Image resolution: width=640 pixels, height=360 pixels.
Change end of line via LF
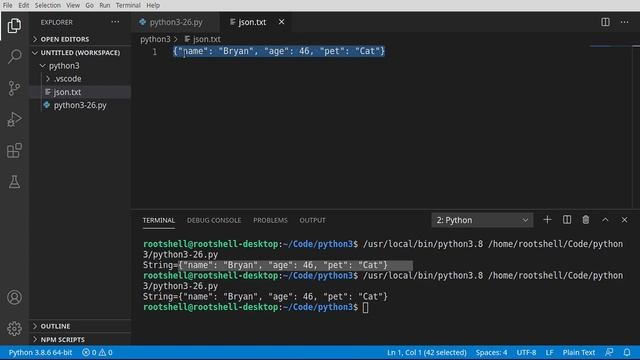click(549, 352)
